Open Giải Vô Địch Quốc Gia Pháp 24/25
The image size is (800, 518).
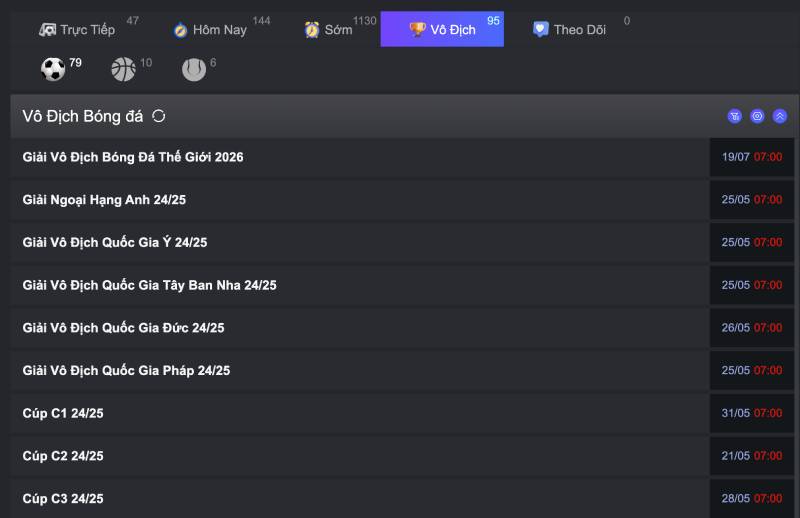127,370
